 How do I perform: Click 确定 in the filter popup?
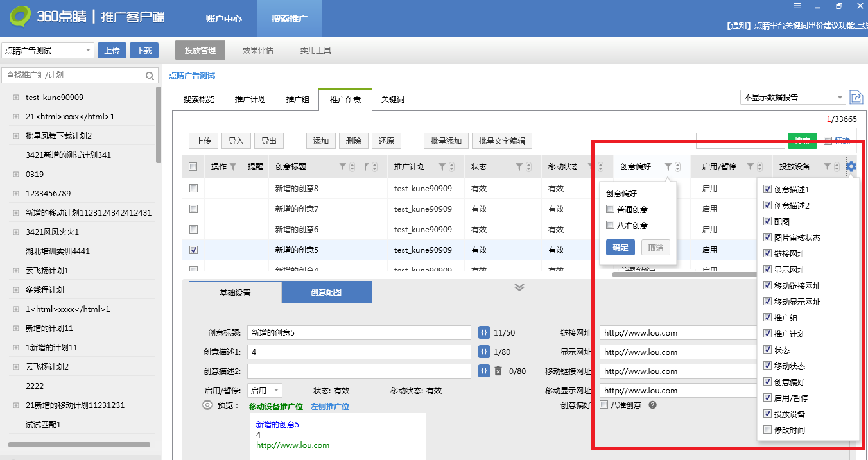[x=620, y=248]
